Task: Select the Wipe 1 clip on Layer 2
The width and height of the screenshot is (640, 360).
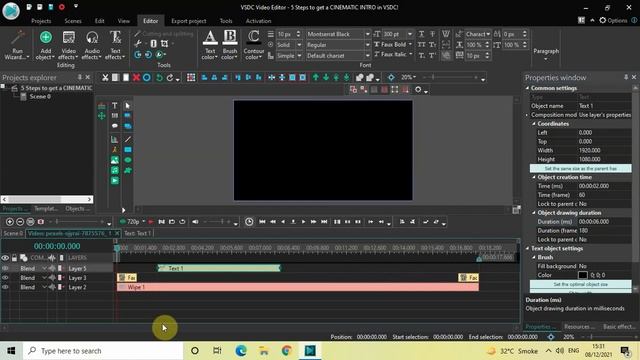Action: 298,287
